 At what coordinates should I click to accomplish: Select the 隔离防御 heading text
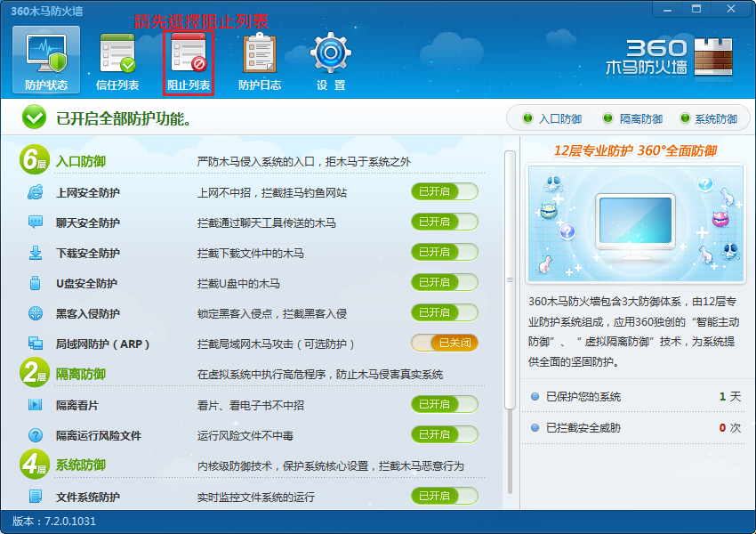point(81,374)
